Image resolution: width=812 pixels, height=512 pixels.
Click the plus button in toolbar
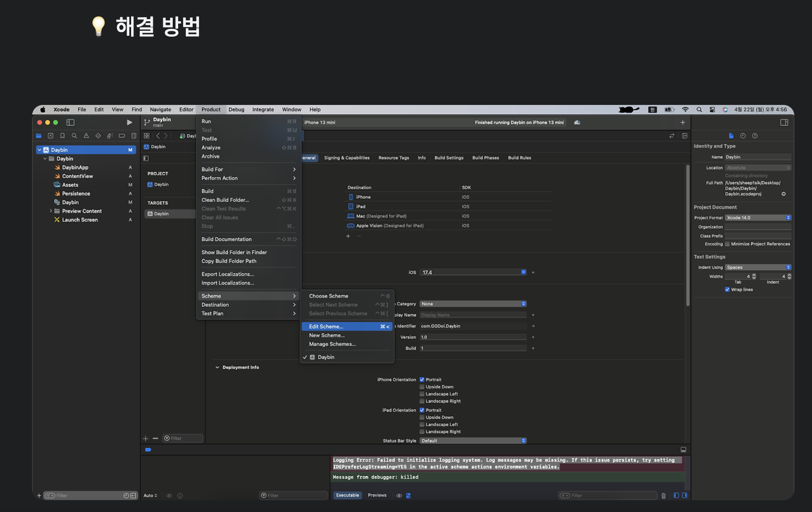click(x=683, y=123)
